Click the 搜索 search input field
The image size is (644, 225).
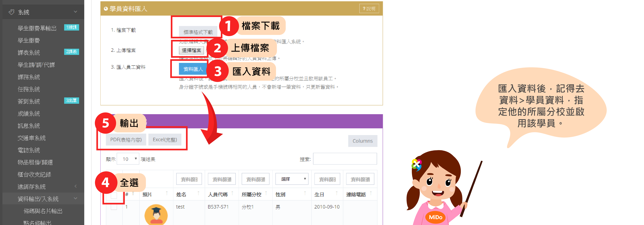[x=345, y=159]
